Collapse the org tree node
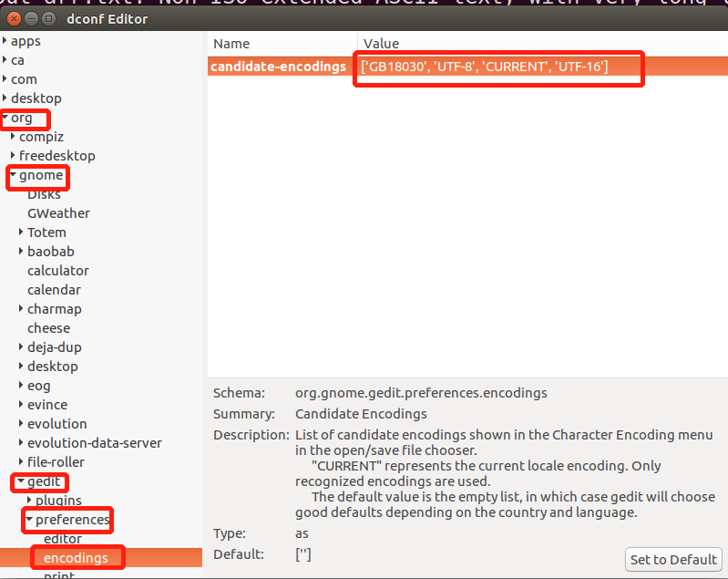Viewport: 728px width, 579px height. [5, 118]
